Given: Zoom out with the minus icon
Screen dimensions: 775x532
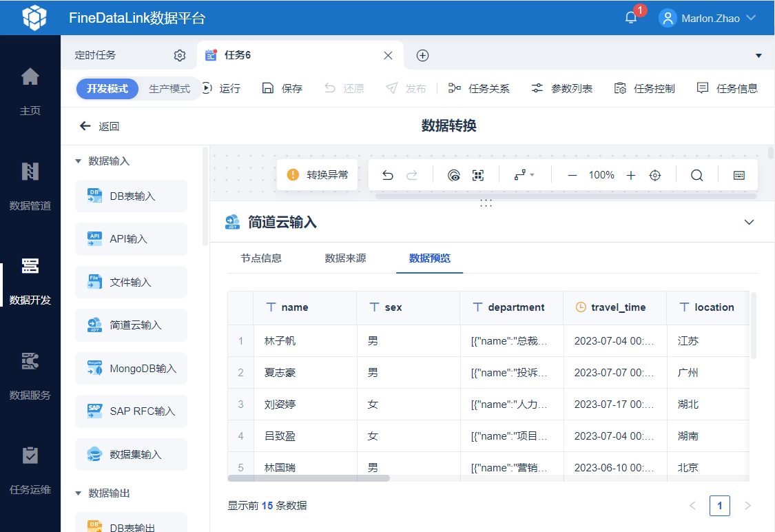Looking at the screenshot, I should point(572,175).
